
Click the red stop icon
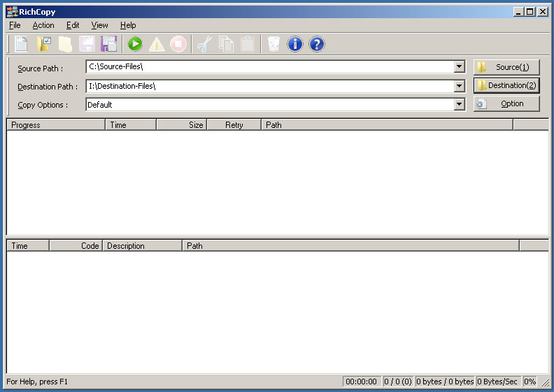click(178, 44)
